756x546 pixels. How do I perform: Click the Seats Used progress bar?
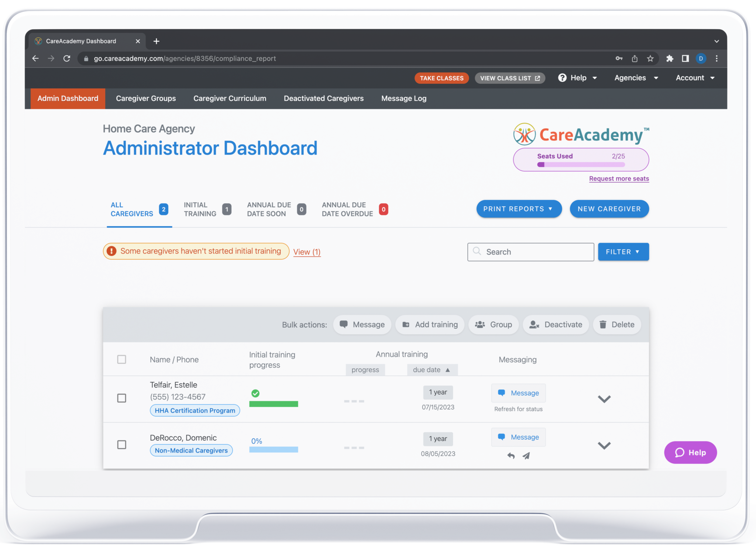581,165
